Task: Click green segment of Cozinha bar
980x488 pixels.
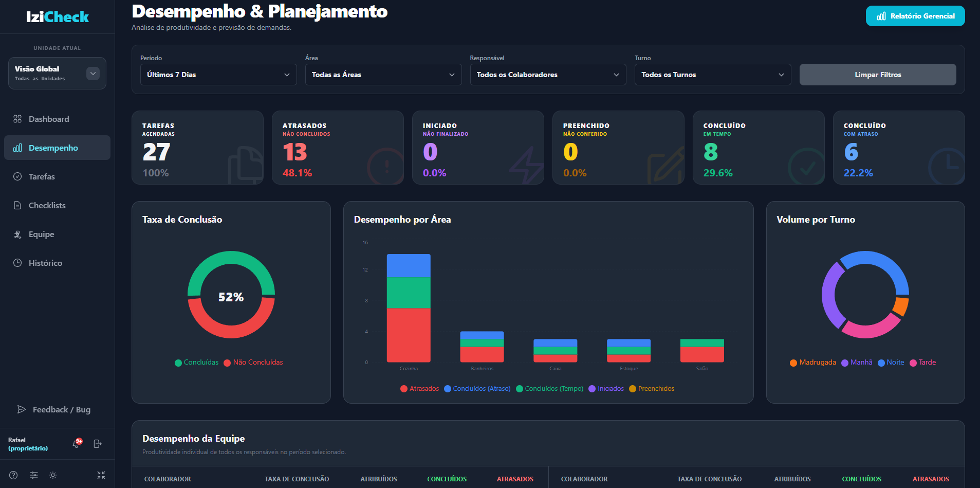Action: click(x=409, y=293)
